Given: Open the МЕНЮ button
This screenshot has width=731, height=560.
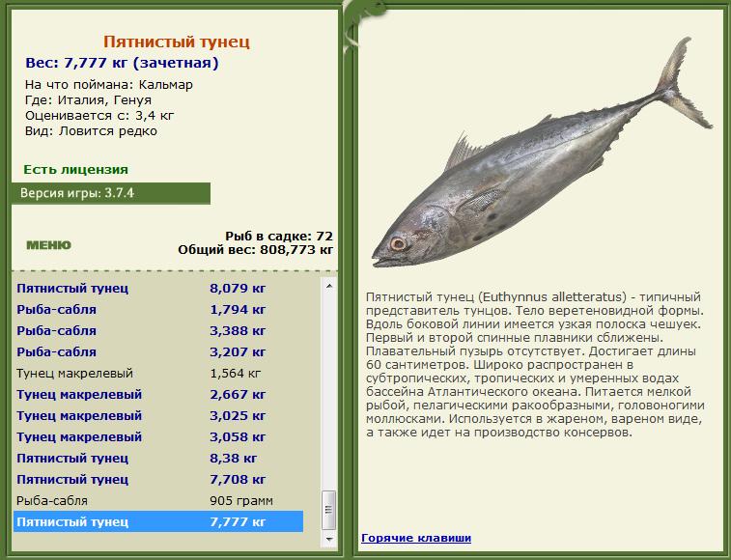Looking at the screenshot, I should coord(49,245).
